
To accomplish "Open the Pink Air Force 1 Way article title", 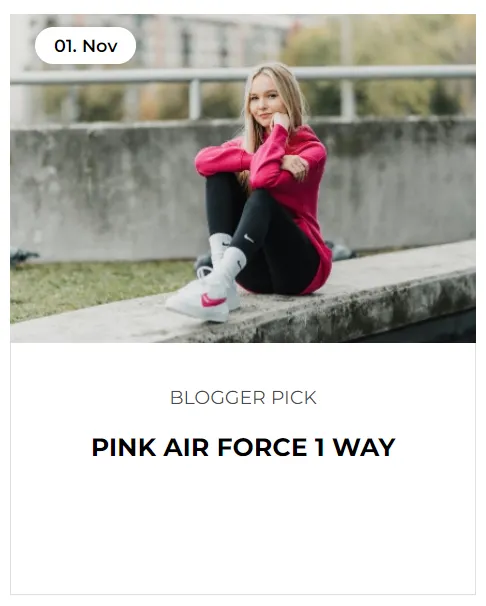I will [243, 448].
